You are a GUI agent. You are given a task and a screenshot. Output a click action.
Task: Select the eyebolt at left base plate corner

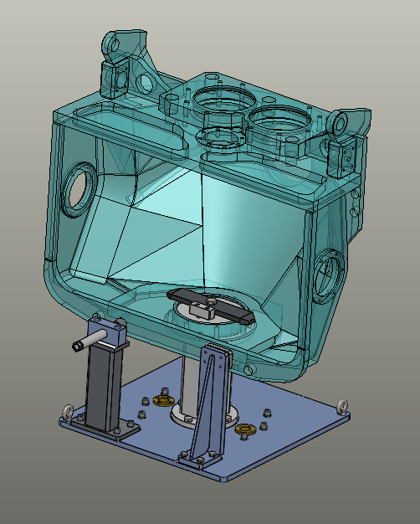67,412
